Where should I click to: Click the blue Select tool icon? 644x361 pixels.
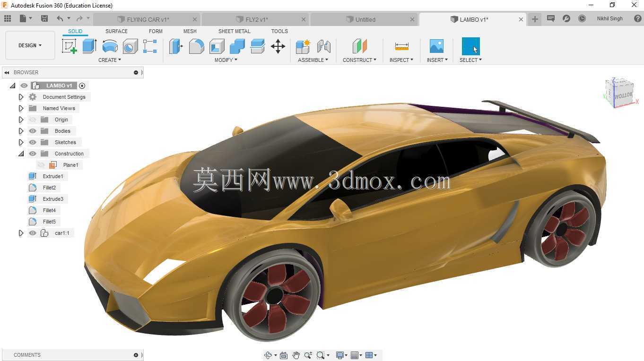(x=470, y=46)
